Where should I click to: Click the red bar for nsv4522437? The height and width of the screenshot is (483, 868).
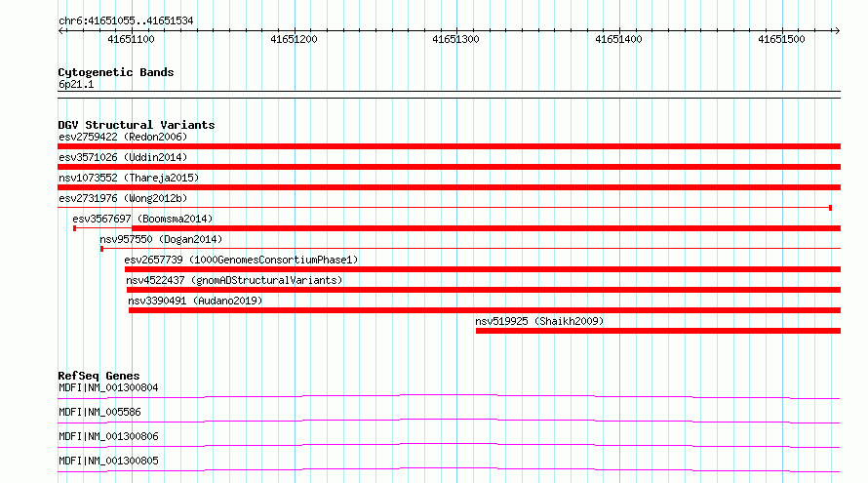(x=484, y=290)
